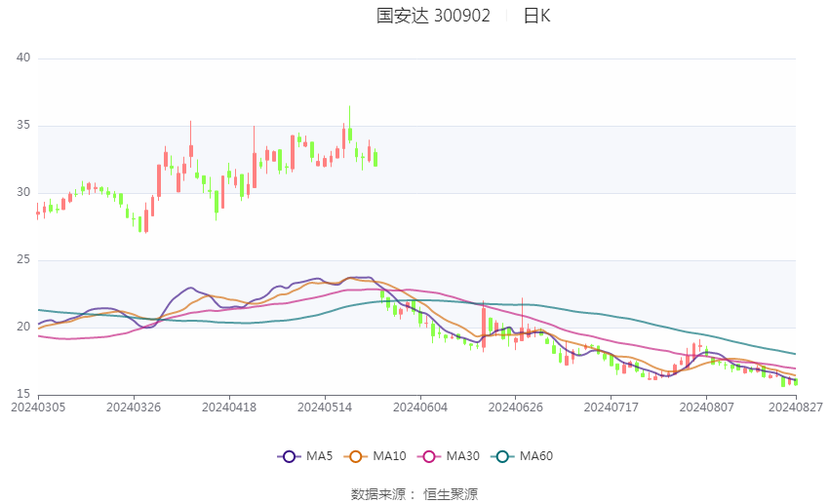The image size is (829, 504).
Task: Click the y-axis value 35
Action: (x=23, y=125)
